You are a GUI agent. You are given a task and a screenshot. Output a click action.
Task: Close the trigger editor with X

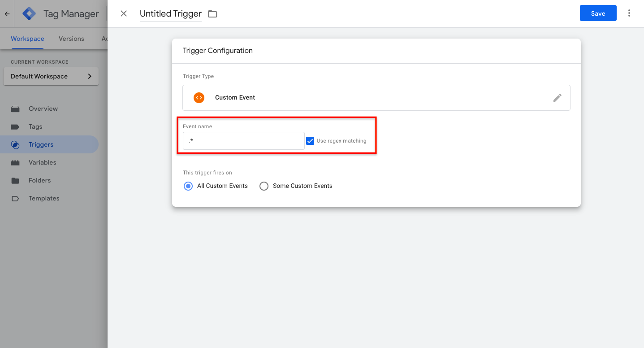(x=124, y=13)
